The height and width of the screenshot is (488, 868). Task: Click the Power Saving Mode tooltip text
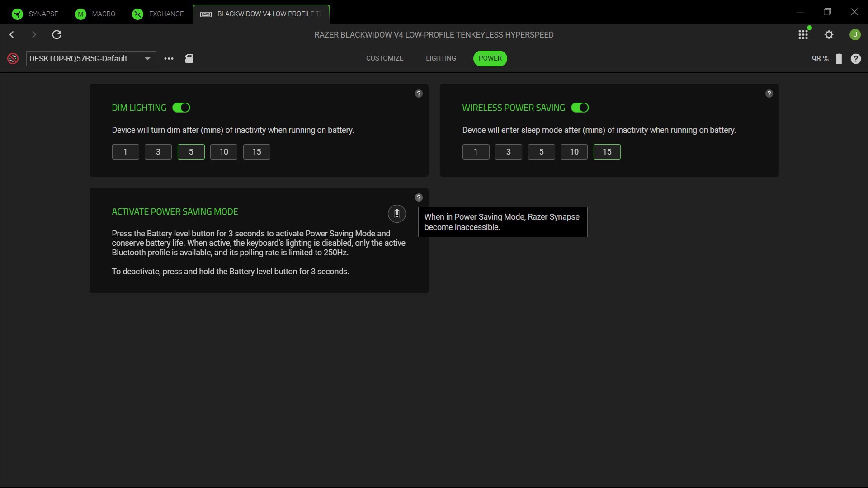[x=503, y=222]
